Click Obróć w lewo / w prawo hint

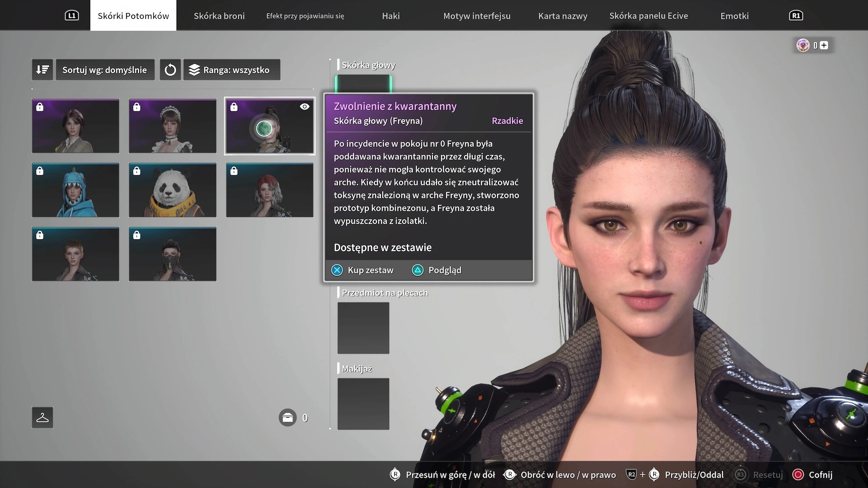coord(560,474)
